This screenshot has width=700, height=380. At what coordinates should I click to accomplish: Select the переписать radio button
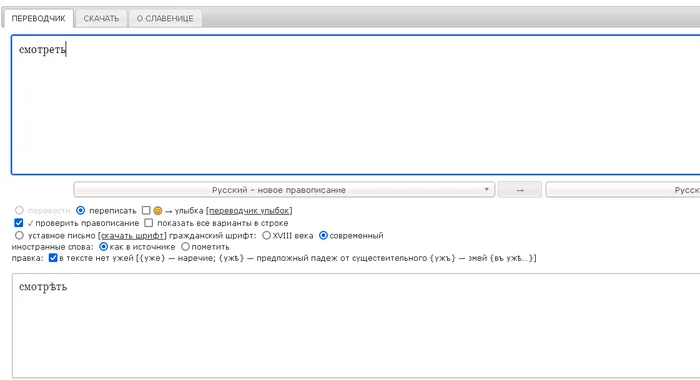[x=80, y=210]
